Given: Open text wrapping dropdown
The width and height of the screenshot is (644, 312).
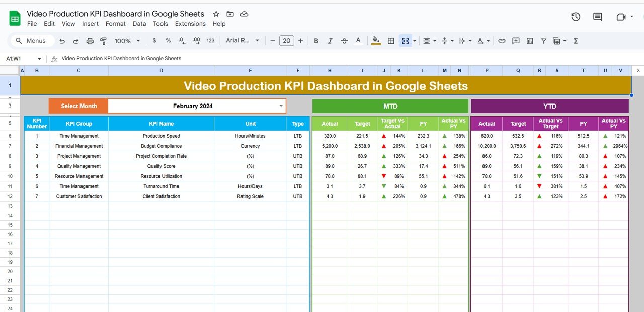Looking at the screenshot, I should coord(465,41).
